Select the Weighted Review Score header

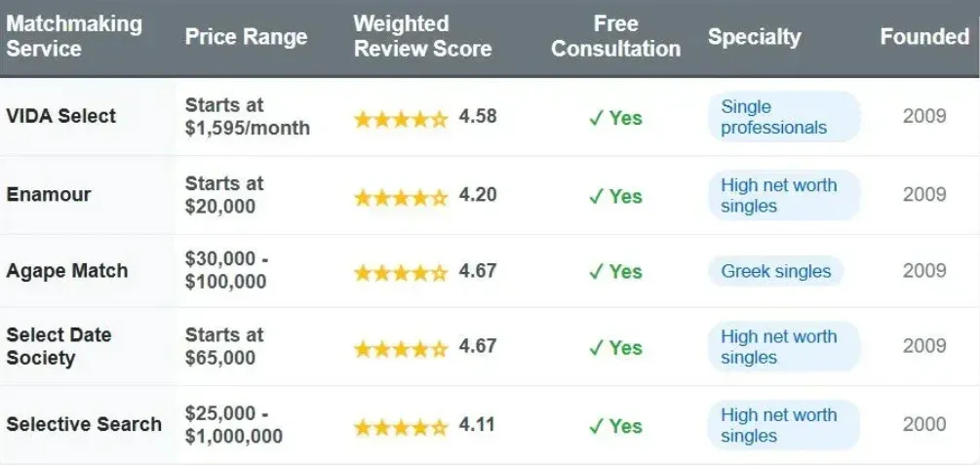coord(422,36)
